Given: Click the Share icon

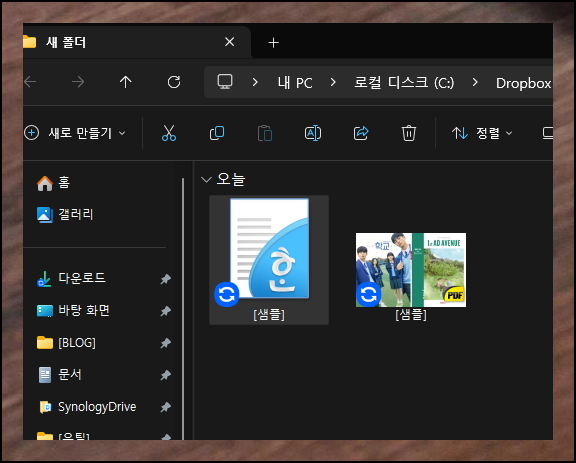Looking at the screenshot, I should pos(361,133).
